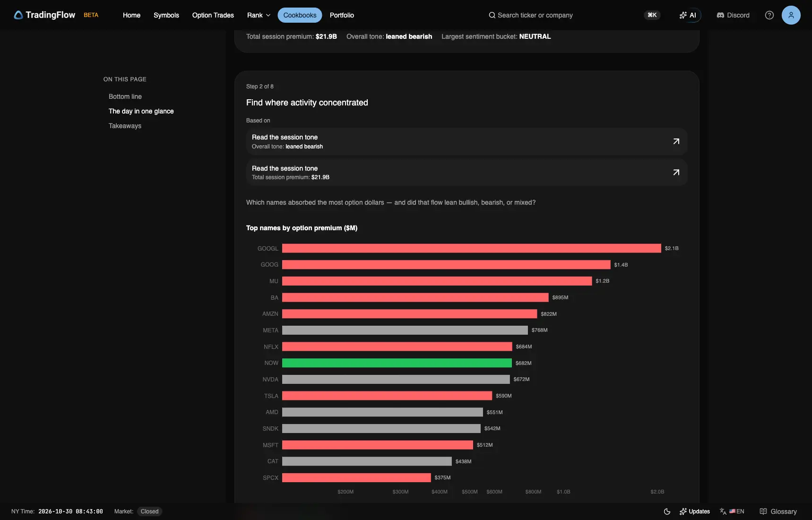Open Updates in the status bar
Screen dimensions: 812x520
(695, 511)
